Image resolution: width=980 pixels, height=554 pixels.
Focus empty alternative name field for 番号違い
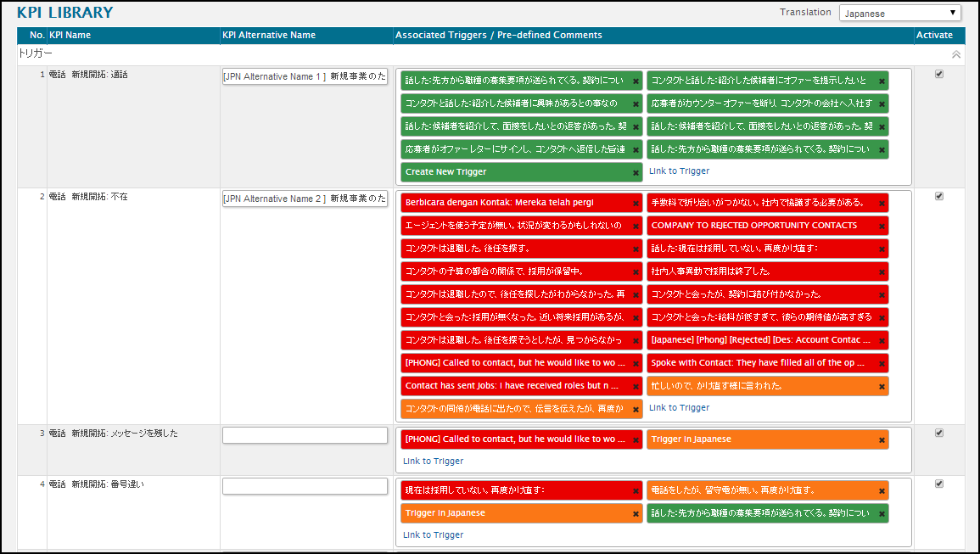pyautogui.click(x=305, y=486)
